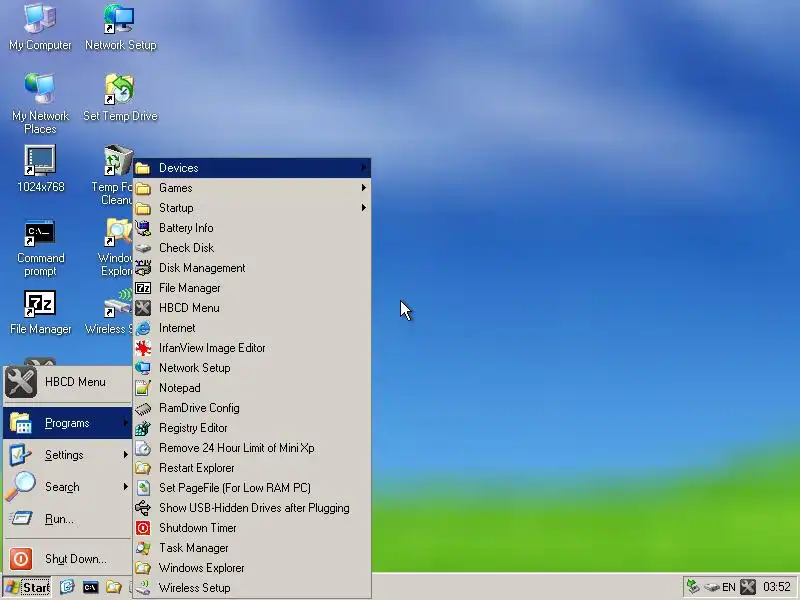Click the network status icon in system tray
Image resolution: width=800 pixels, height=600 pixels.
pyautogui.click(x=693, y=587)
